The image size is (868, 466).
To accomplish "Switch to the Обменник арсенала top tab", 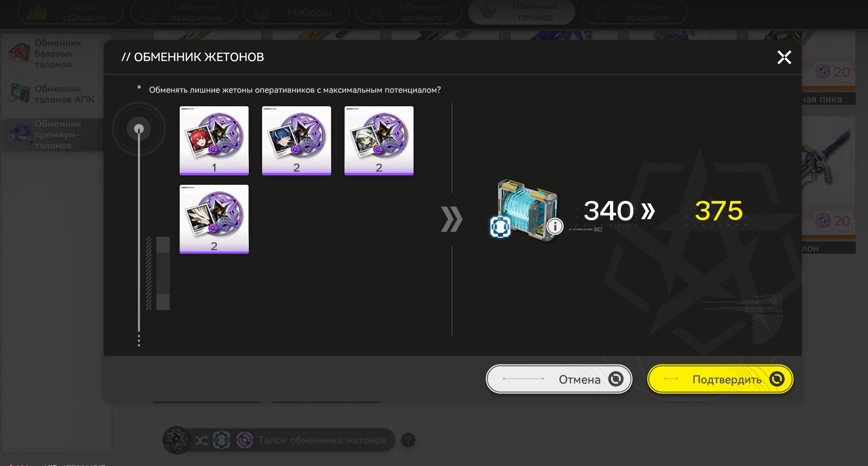I will coord(409,12).
